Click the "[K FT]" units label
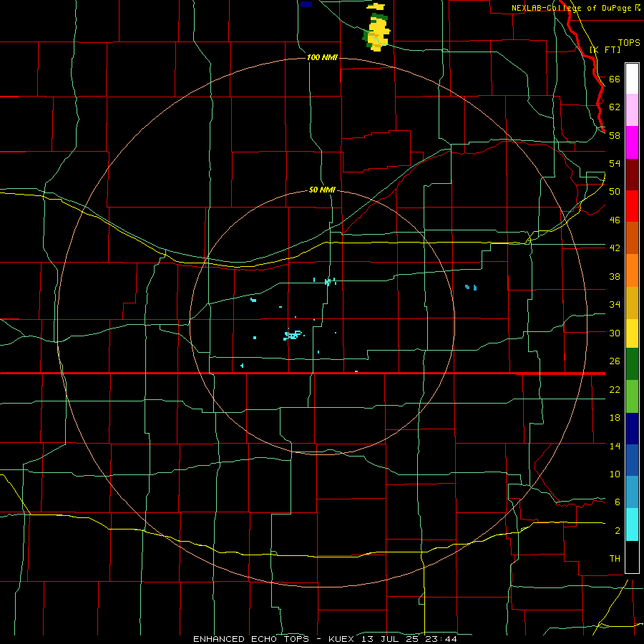The image size is (644, 644). 605,49
